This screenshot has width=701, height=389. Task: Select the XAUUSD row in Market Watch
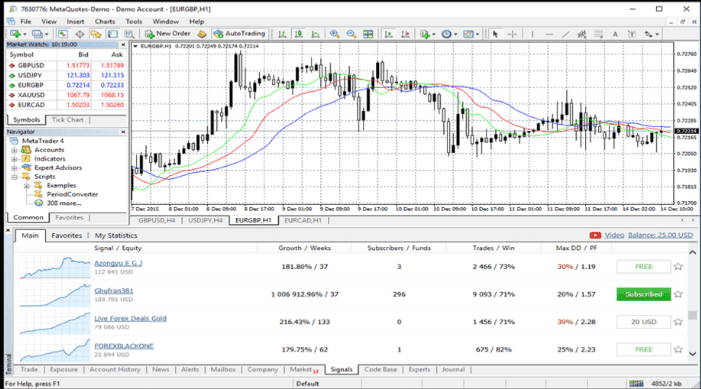pyautogui.click(x=67, y=95)
